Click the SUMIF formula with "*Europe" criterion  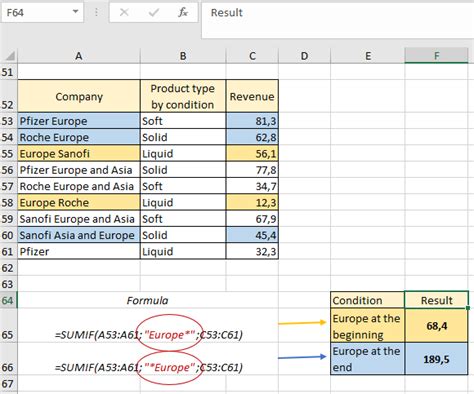click(149, 367)
